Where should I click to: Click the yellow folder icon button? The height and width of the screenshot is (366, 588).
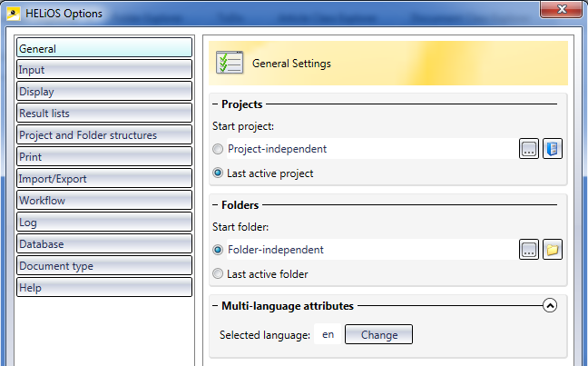click(x=553, y=250)
